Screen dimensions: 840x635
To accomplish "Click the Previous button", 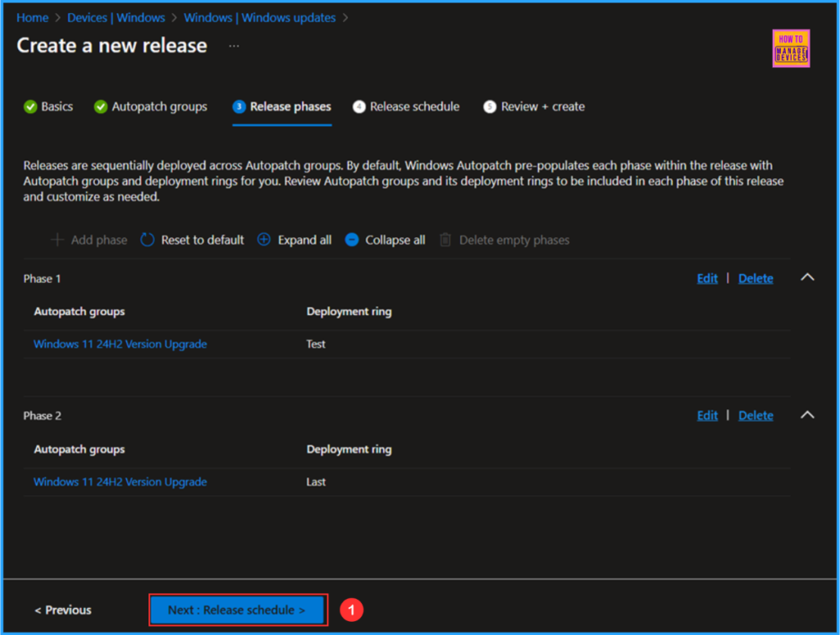I will [x=63, y=610].
